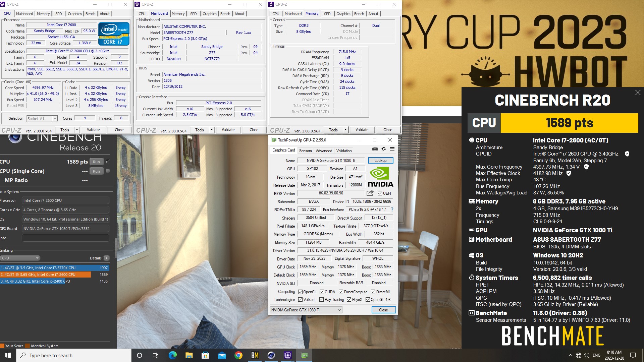Click the Cinebench Info text field
Viewport: 644px width, 362px height.
click(65, 238)
